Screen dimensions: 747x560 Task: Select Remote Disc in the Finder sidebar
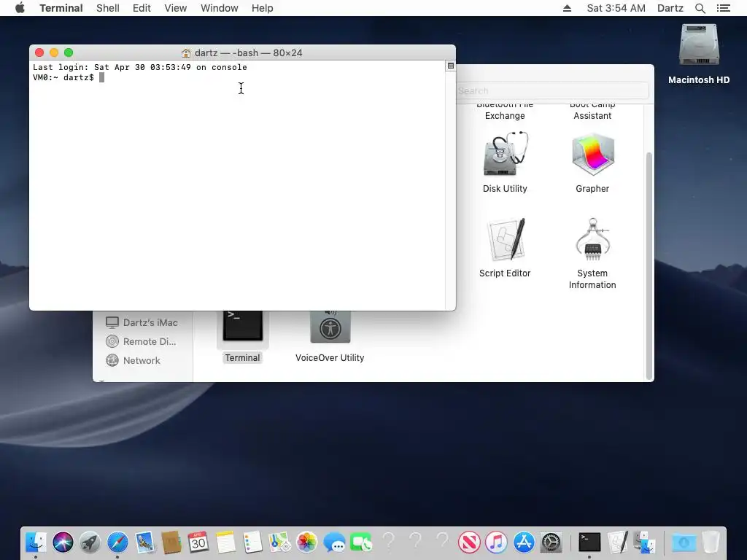142,341
